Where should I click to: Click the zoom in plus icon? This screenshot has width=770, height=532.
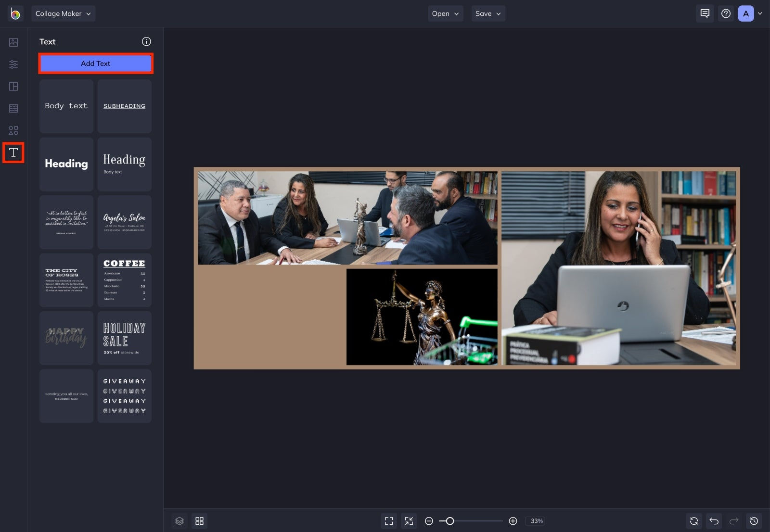coord(513,521)
